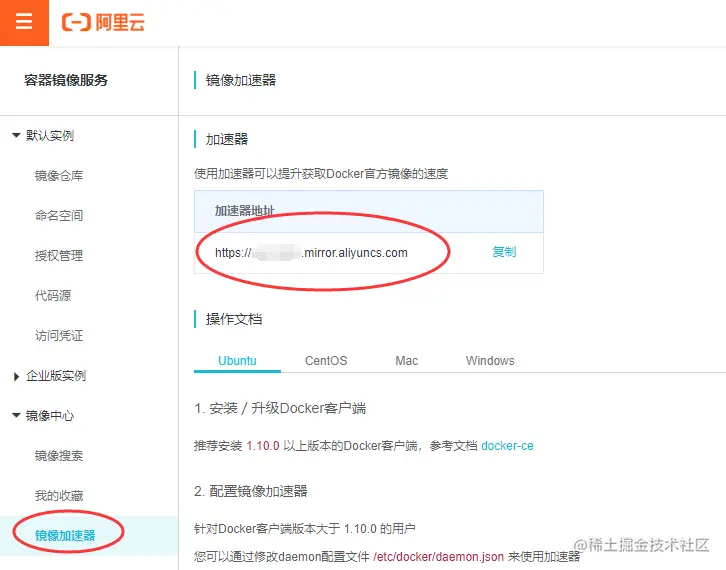Viewport: 726px width, 570px height.
Task: Switch to the Windows tab
Action: coord(490,361)
